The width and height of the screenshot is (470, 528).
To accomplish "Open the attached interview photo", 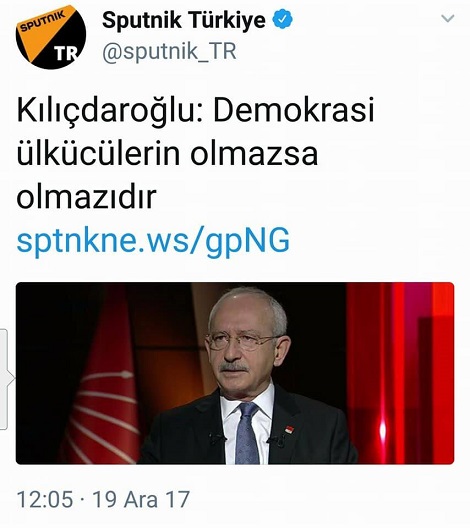I will tap(235, 373).
